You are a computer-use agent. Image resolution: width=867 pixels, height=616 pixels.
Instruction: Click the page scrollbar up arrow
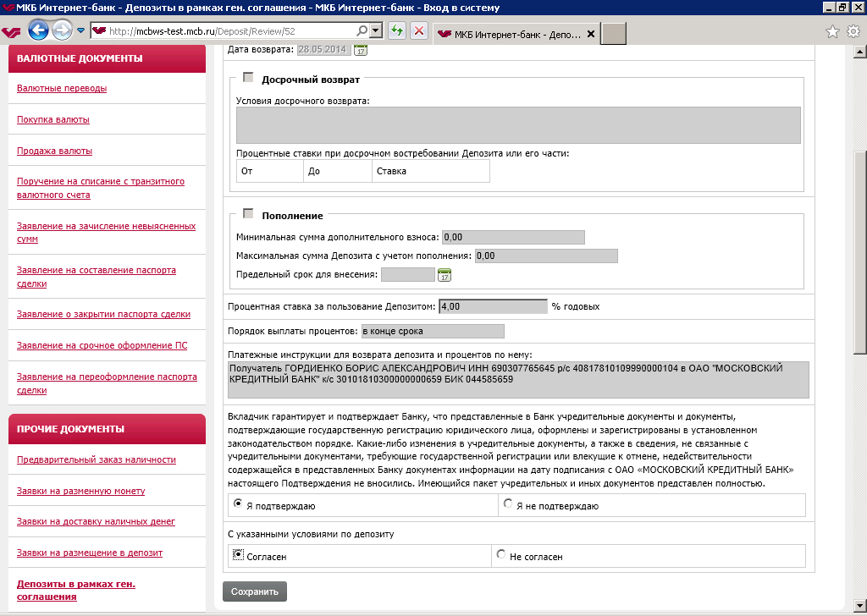859,52
